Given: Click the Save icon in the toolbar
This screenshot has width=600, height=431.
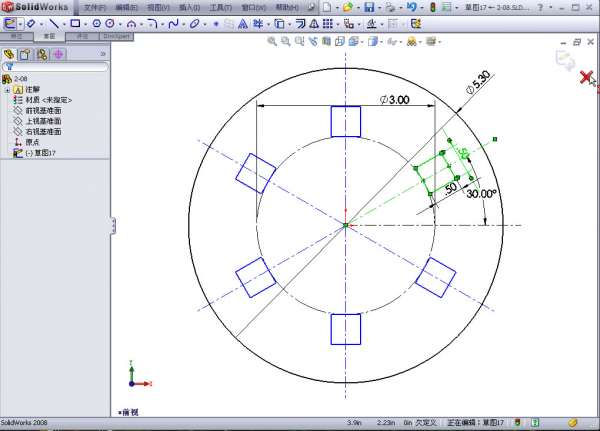Looking at the screenshot, I should coord(368,7).
